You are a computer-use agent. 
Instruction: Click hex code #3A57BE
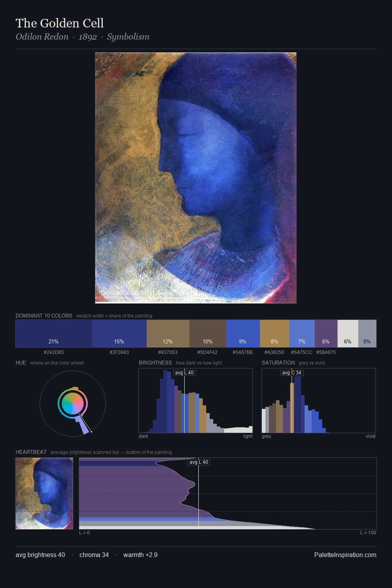243,352
